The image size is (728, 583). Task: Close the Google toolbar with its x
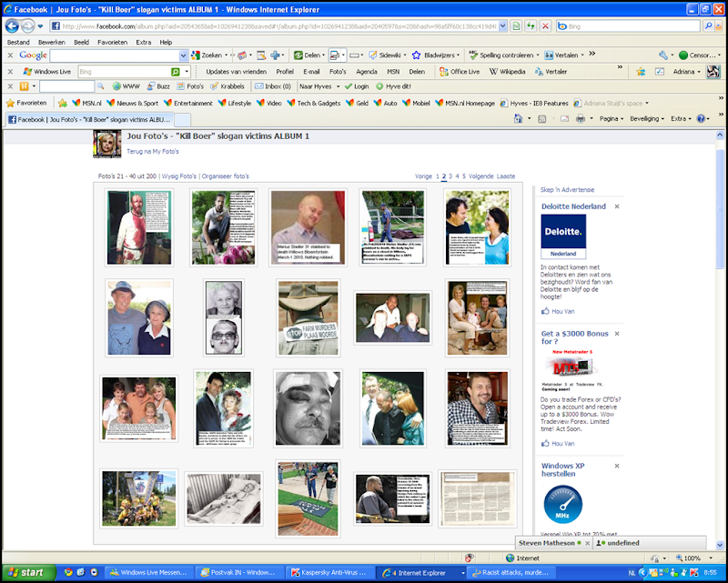click(10, 55)
